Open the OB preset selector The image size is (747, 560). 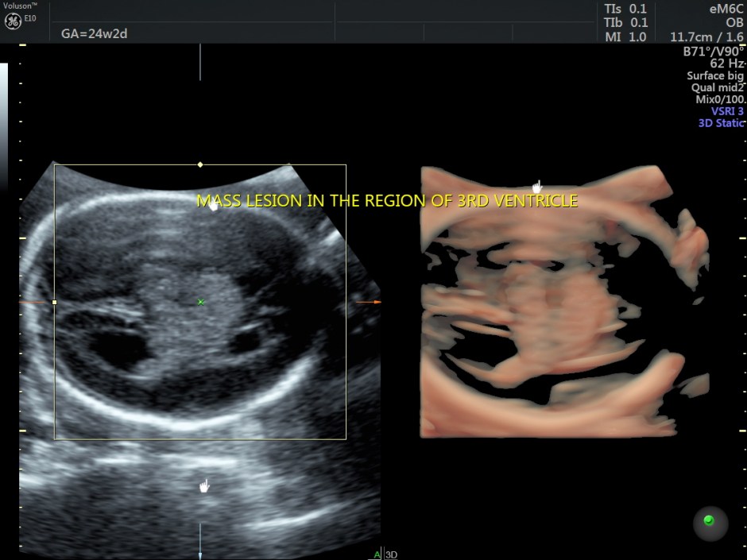point(735,22)
